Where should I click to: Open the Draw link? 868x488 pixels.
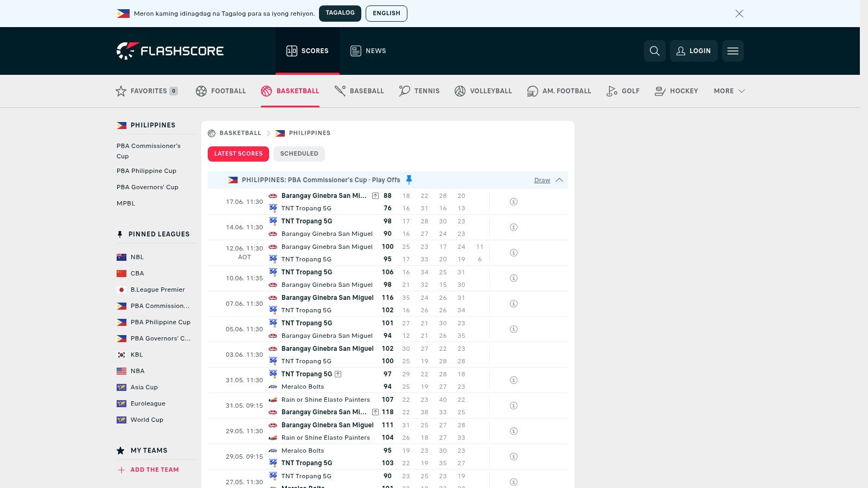click(x=542, y=180)
